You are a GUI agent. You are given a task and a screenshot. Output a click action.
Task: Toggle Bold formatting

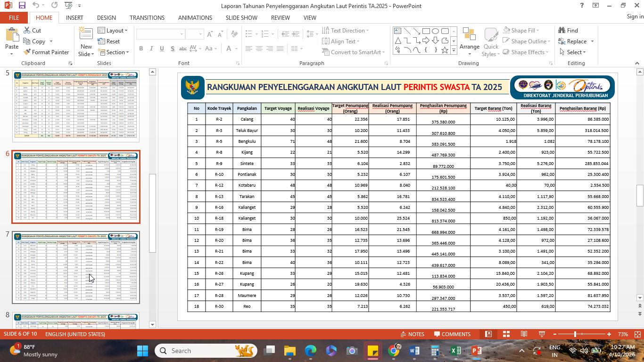pyautogui.click(x=141, y=49)
